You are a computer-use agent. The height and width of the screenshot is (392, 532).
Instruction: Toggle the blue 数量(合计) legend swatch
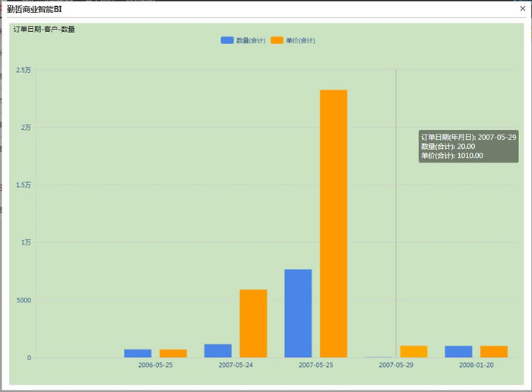227,40
